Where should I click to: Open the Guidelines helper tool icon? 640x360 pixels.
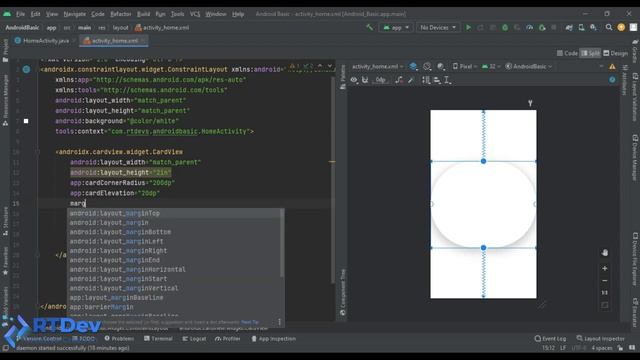(426, 80)
